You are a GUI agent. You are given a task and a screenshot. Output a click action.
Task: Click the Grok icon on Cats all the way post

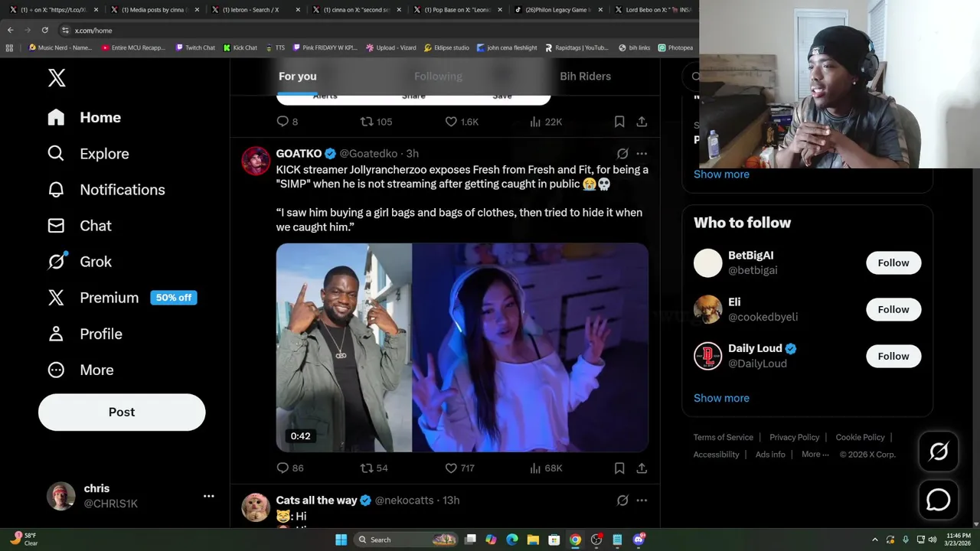click(622, 500)
